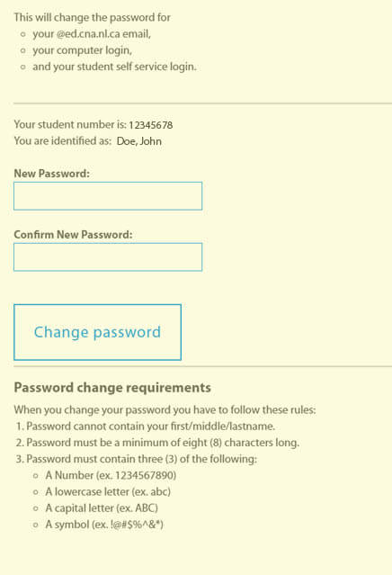This screenshot has width=392, height=575.
Task: Click the "A Number (ex. 1234567890)" item
Action: coord(111,476)
